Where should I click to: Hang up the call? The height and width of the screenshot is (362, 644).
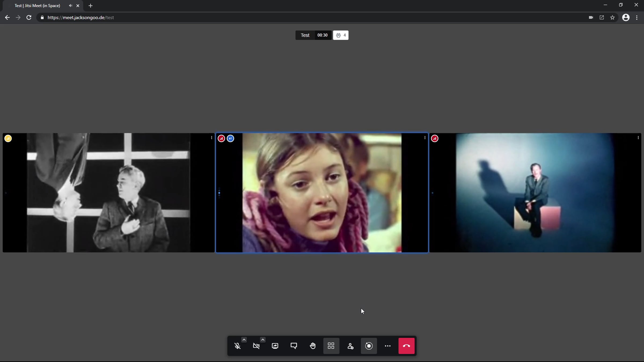pyautogui.click(x=406, y=346)
